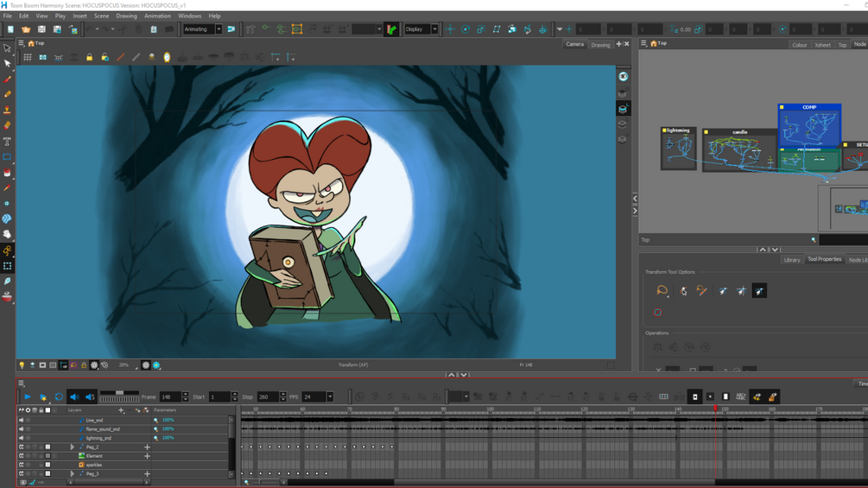Open the Animating workspace dropdown
This screenshot has width=868, height=488.
click(219, 29)
